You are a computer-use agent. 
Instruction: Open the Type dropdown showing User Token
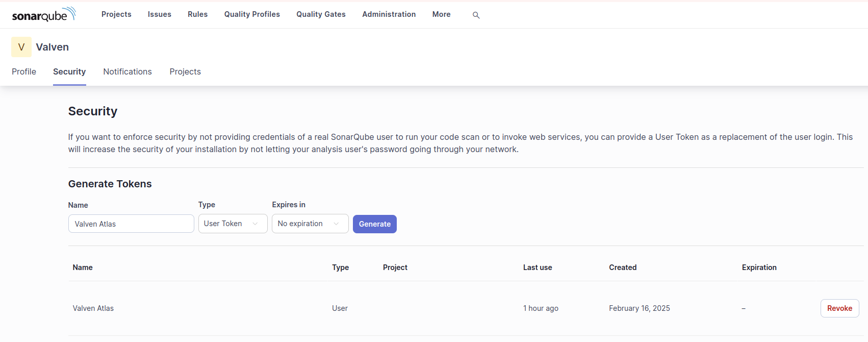pyautogui.click(x=233, y=224)
